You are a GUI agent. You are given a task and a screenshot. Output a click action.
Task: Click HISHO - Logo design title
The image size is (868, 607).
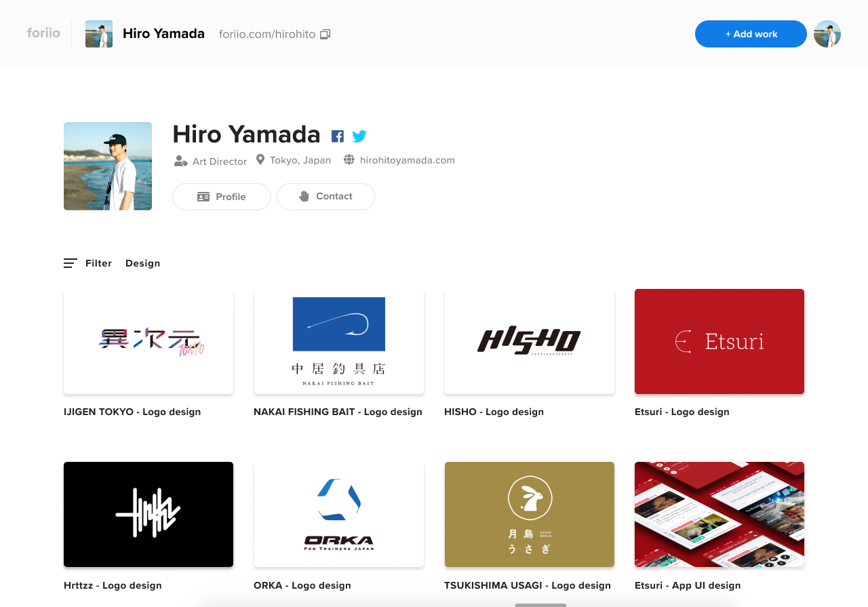(494, 412)
